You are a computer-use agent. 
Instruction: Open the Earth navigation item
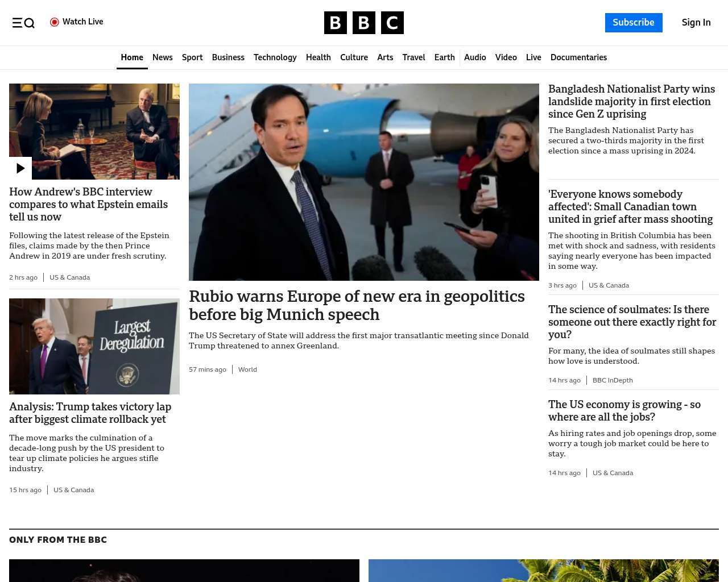pos(444,57)
